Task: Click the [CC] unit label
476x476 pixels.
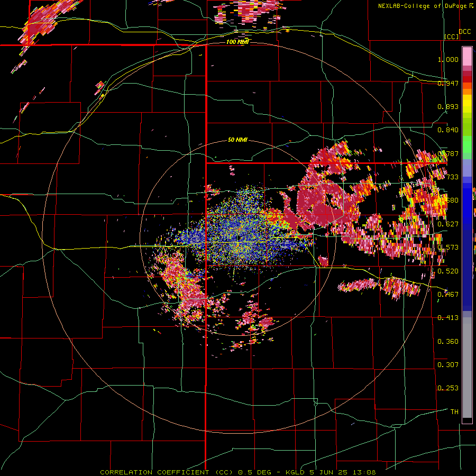Action: pyautogui.click(x=452, y=36)
